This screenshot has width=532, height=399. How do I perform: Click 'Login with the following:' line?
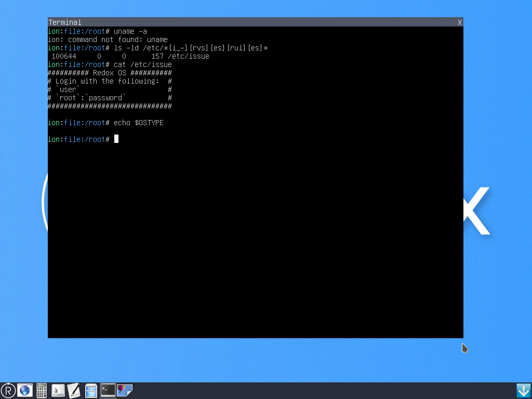click(x=110, y=81)
